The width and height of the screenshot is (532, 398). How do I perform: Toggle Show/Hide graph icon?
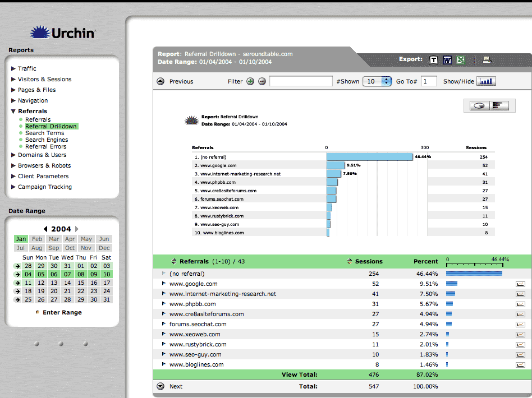tap(486, 81)
